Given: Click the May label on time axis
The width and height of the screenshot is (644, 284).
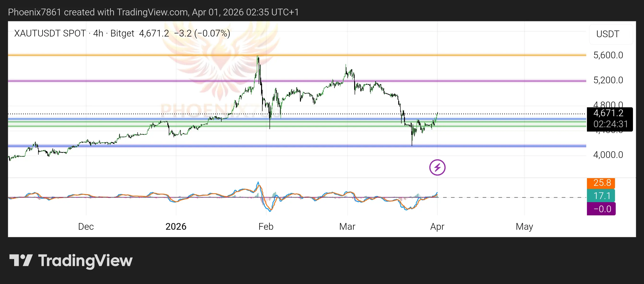Looking at the screenshot, I should (x=524, y=226).
